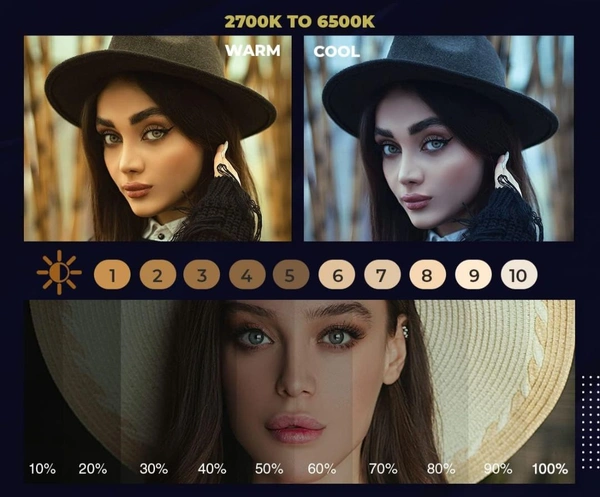Image resolution: width=600 pixels, height=497 pixels.
Task: Click the COOL portrait thumbnail
Action: pos(439,139)
